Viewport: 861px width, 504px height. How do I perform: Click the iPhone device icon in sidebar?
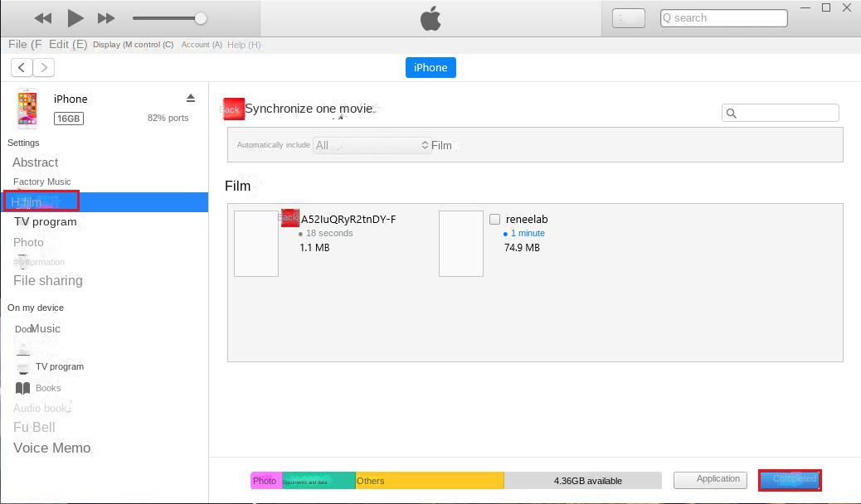tap(27, 109)
